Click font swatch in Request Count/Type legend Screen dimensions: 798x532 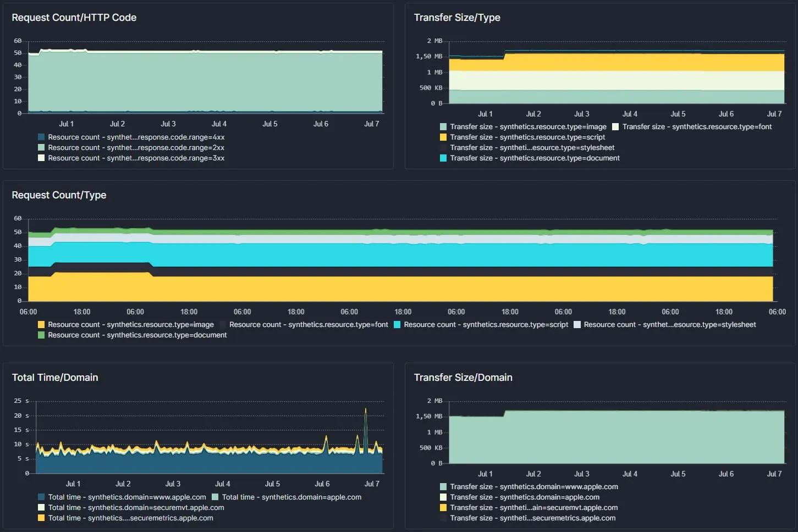coord(223,325)
